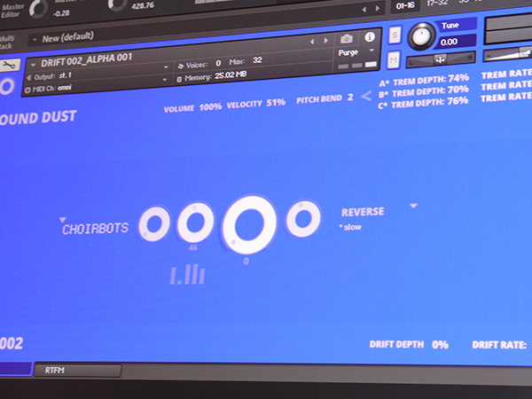Screen dimensions: 532x399
Task: Click the L-R pan slider handle
Action: pos(440,60)
